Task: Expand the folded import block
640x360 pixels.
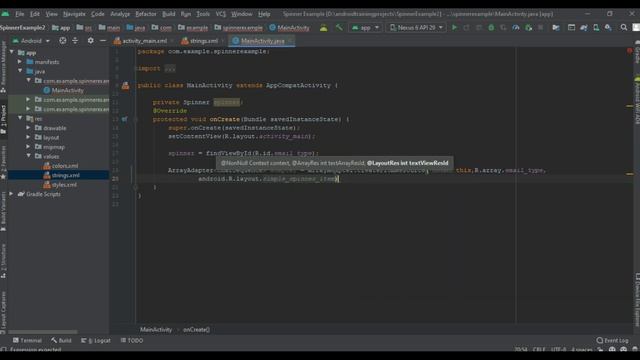Action: point(170,69)
